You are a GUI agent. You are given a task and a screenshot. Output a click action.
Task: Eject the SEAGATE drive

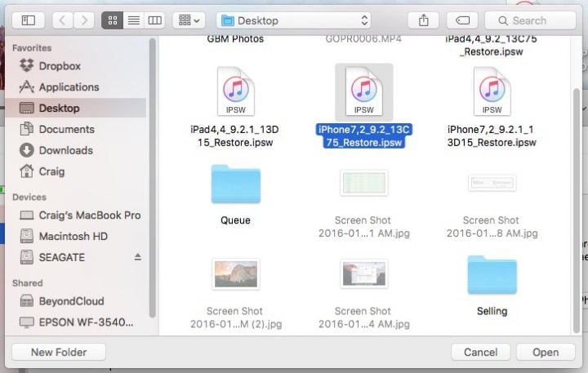pos(138,257)
